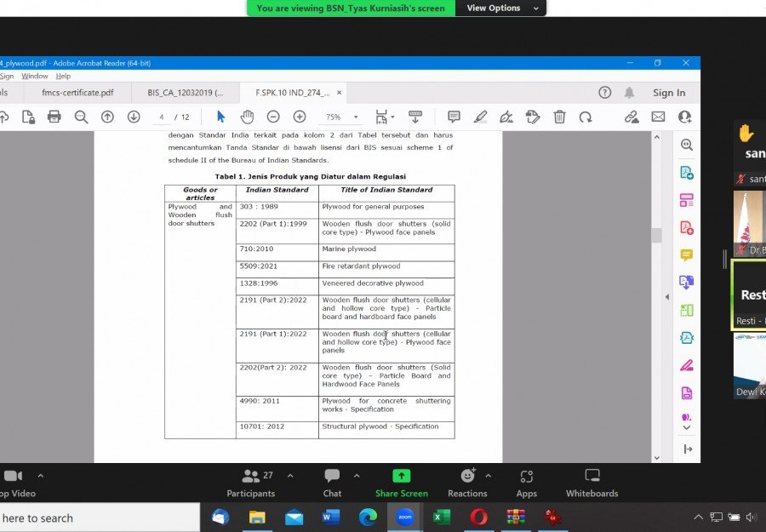Click the page number input field
766x532 pixels.
point(162,117)
